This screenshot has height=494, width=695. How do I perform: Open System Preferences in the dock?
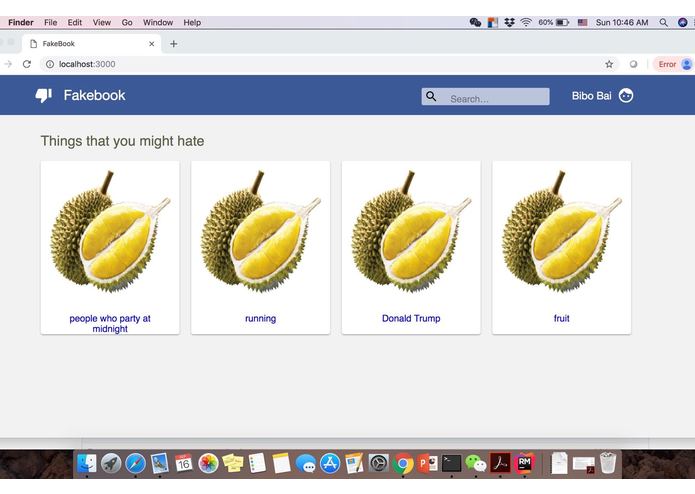click(379, 463)
